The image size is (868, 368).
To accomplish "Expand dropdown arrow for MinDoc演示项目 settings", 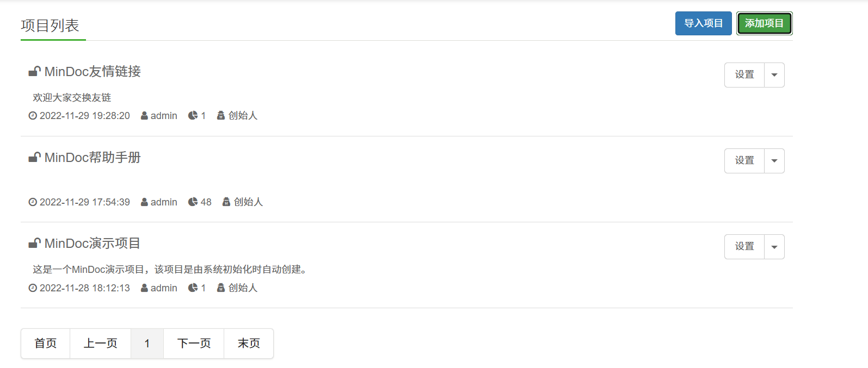I will (x=774, y=247).
